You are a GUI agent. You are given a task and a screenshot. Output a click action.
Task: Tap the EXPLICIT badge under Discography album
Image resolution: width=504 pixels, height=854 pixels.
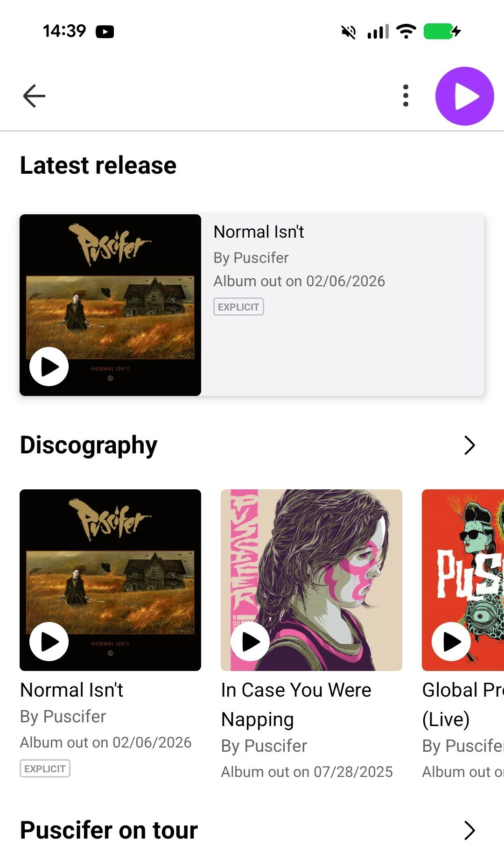click(x=45, y=769)
